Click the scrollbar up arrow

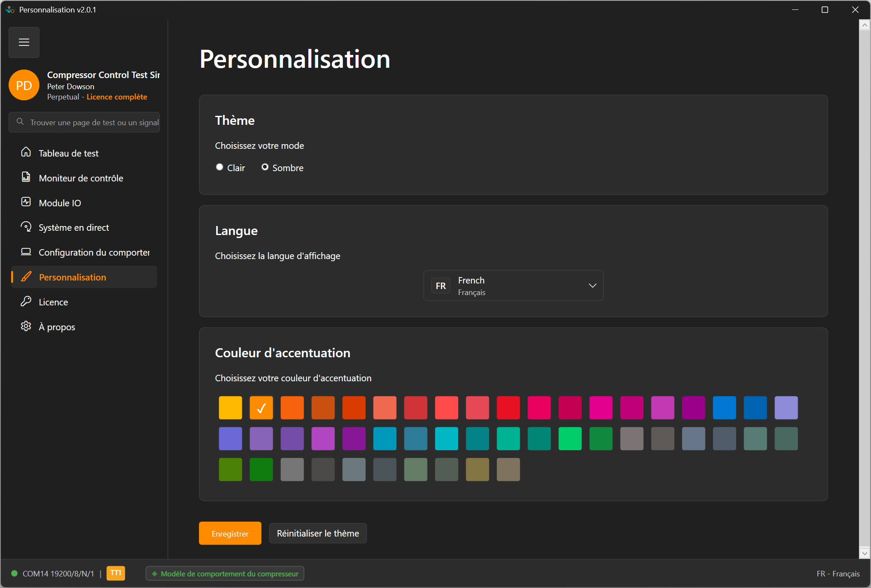[865, 25]
